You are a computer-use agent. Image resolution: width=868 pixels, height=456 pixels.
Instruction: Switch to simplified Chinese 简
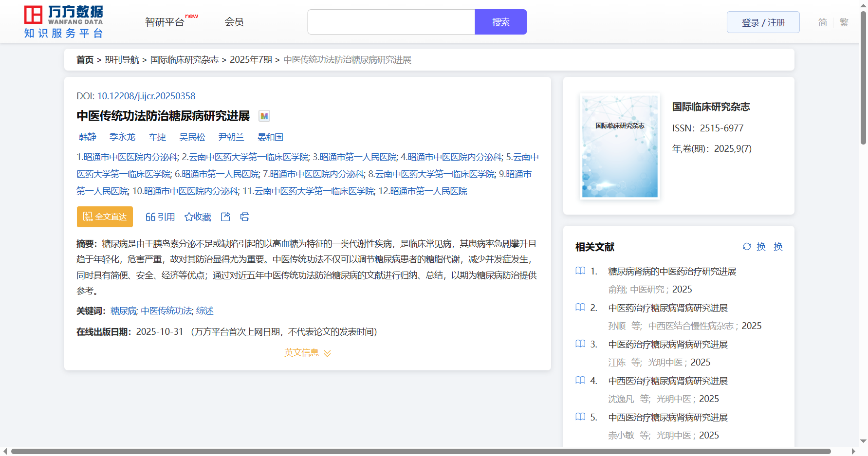point(822,22)
